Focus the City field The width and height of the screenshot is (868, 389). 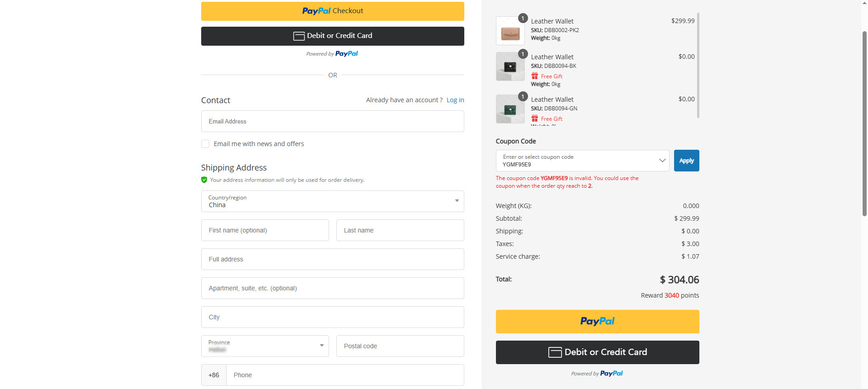click(332, 317)
